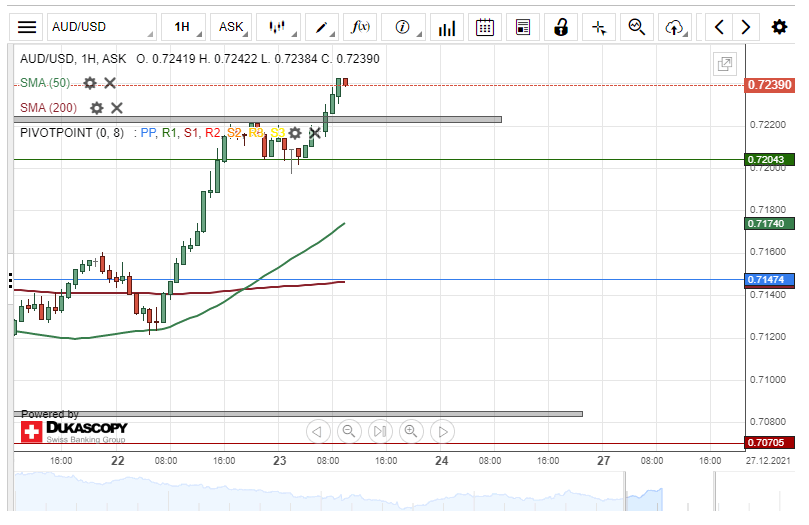Open chart settings gear in top toolbar
Image resolution: width=809 pixels, height=525 pixels.
pyautogui.click(x=779, y=27)
